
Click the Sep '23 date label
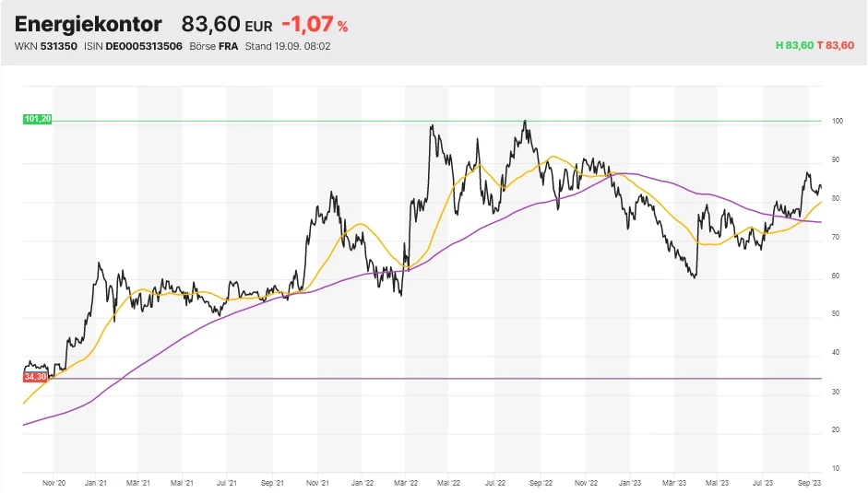click(809, 482)
